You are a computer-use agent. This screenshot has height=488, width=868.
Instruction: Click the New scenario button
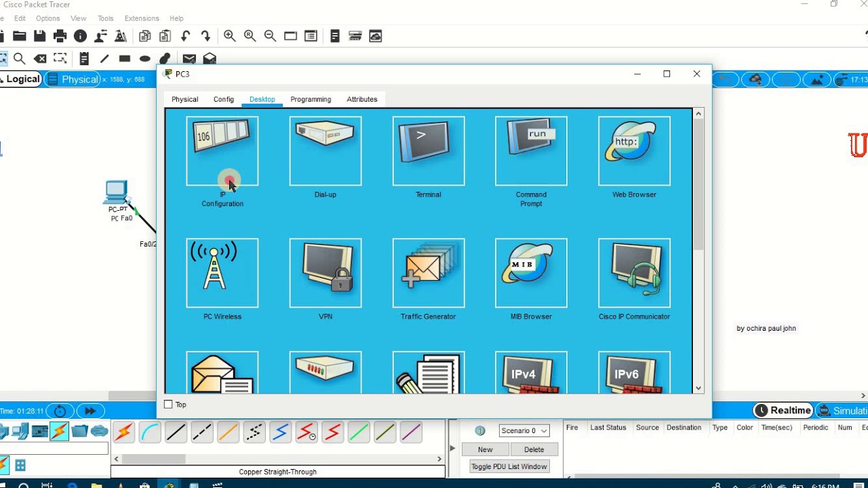[485, 449]
